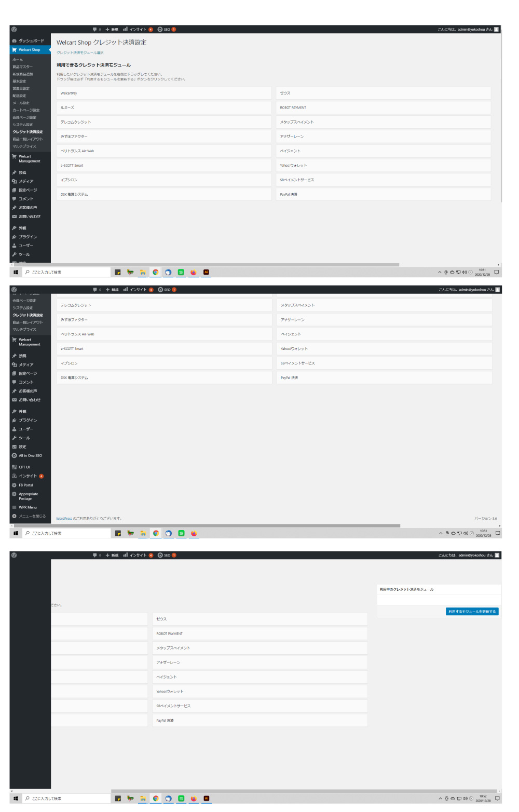This screenshot has height=812, width=519.
Task: Click user avatar in top screenshot admin bar
Action: click(496, 29)
